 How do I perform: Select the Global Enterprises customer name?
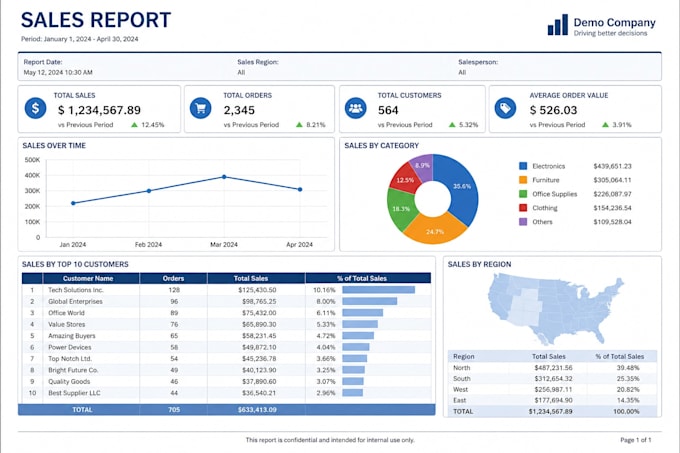pos(75,301)
